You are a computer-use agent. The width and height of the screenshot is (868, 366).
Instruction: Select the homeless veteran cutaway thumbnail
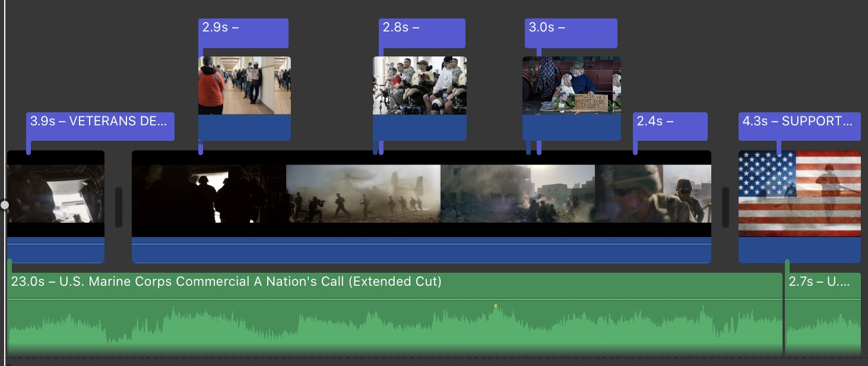[x=572, y=86]
